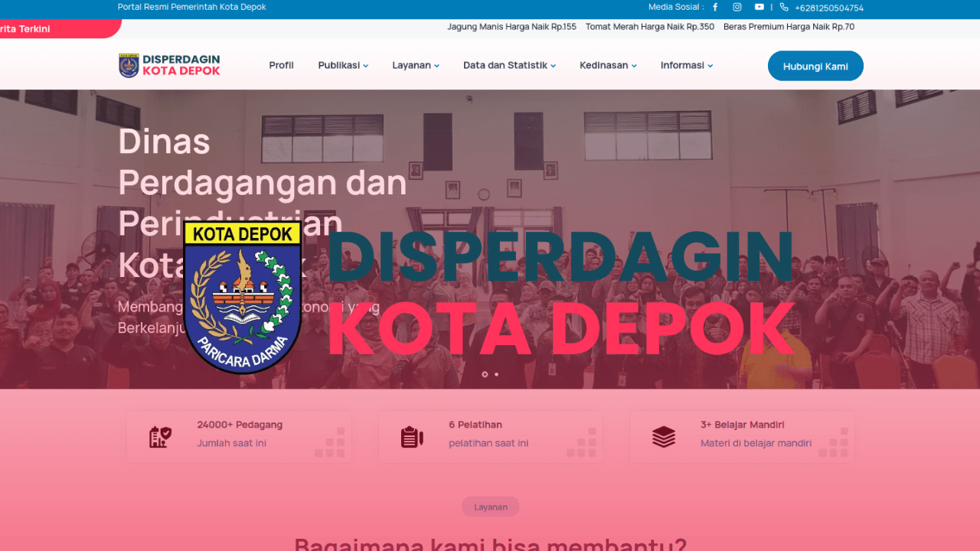Click the building icon on 24000+ Pedagang card
Viewport: 980px width, 551px height.
(158, 436)
